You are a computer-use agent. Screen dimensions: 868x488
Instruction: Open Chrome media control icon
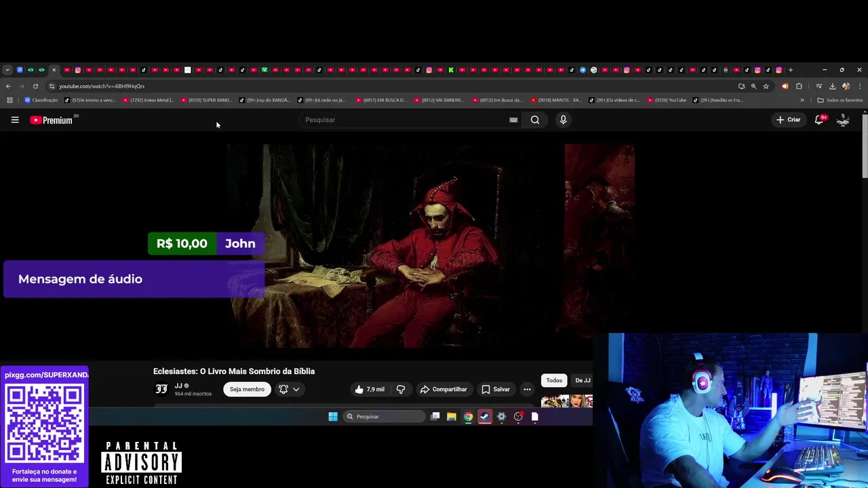pos(818,86)
